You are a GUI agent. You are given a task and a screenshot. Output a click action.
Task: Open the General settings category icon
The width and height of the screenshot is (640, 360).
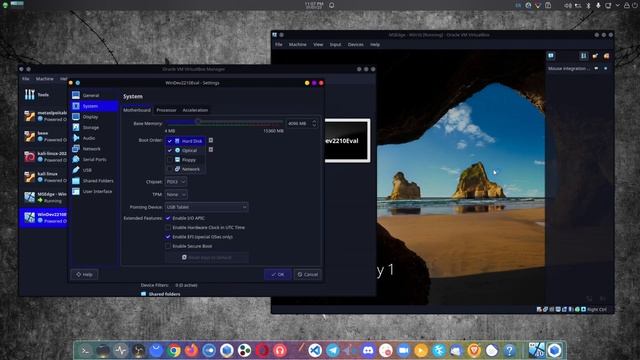76,95
